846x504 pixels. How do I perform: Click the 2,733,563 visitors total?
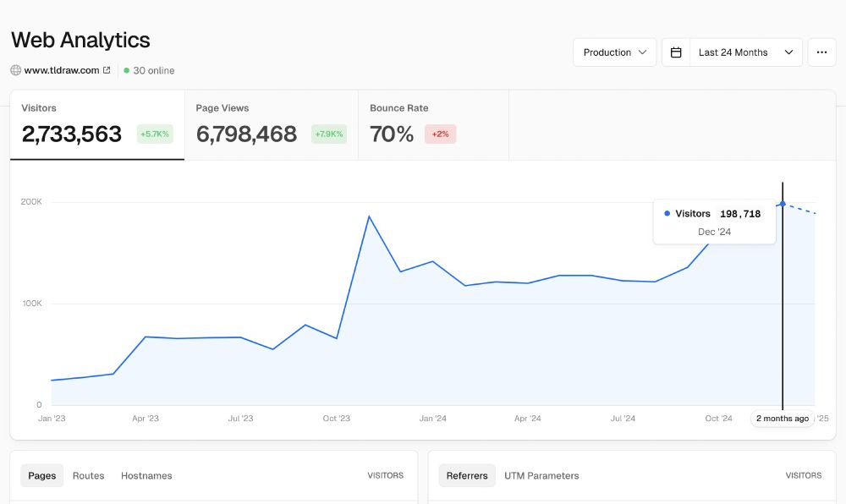coord(72,134)
